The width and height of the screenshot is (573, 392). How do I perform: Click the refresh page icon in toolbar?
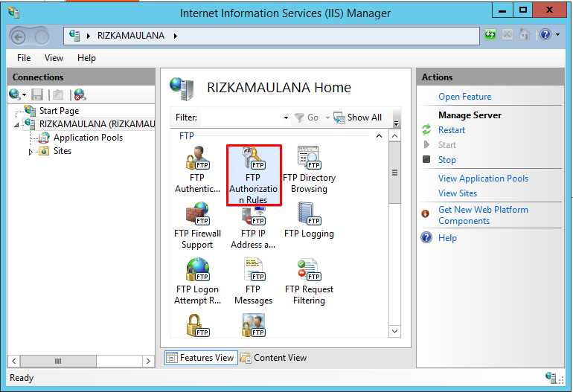490,35
